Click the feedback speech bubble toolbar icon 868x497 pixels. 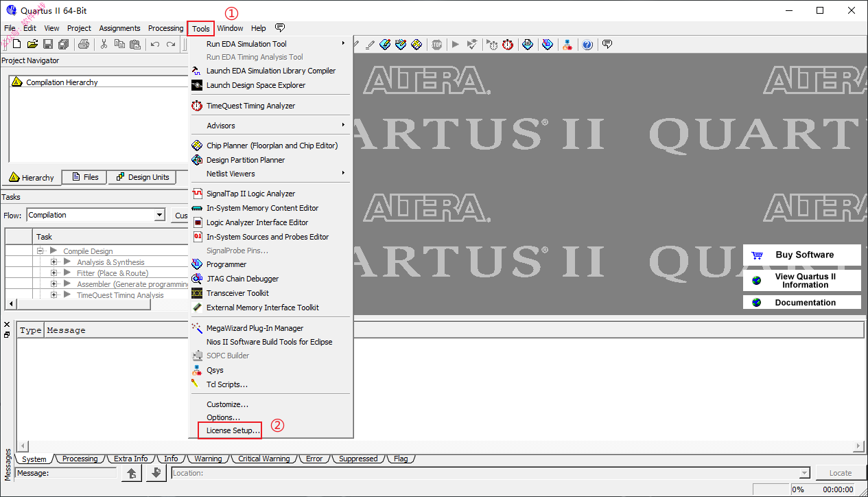607,44
